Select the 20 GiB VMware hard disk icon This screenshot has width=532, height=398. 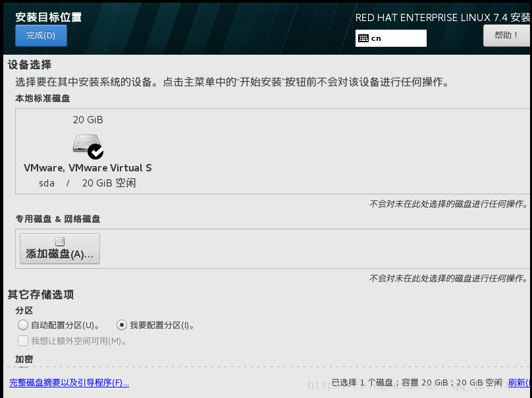tap(88, 146)
